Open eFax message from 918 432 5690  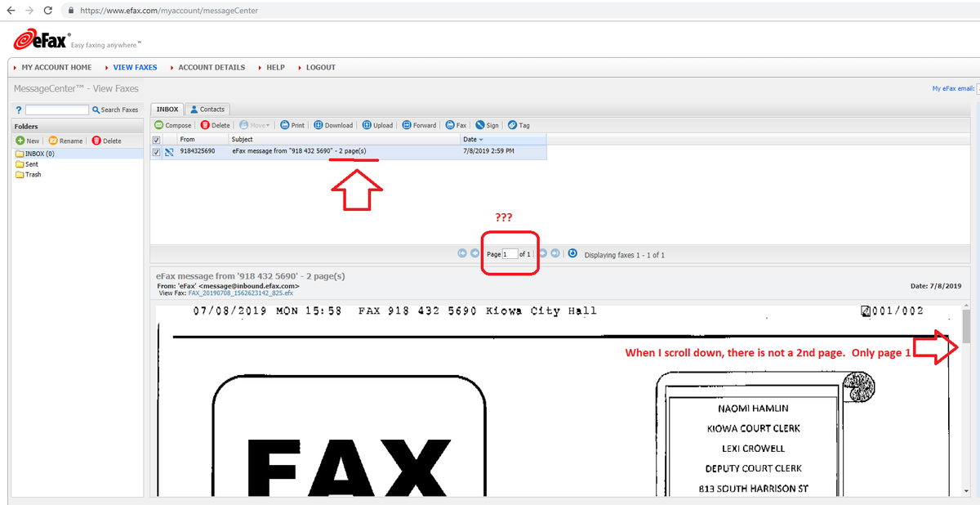pos(299,150)
